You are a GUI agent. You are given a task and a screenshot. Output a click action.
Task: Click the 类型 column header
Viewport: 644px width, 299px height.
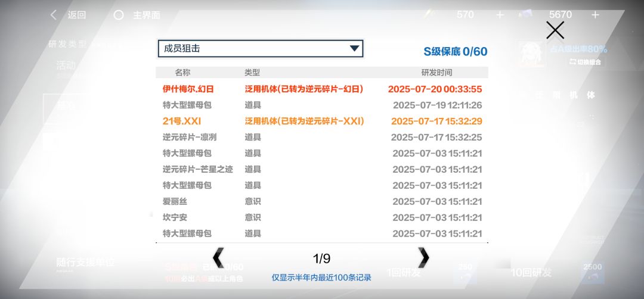(252, 73)
